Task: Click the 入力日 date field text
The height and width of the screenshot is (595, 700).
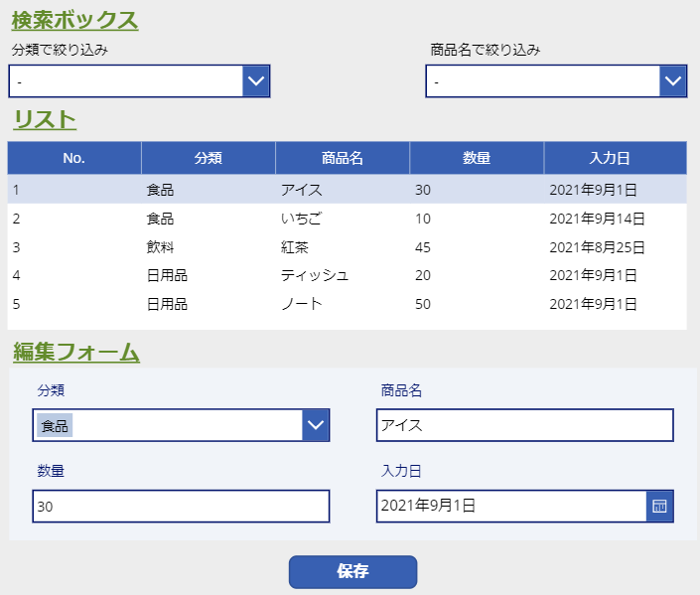Action: coord(428,506)
